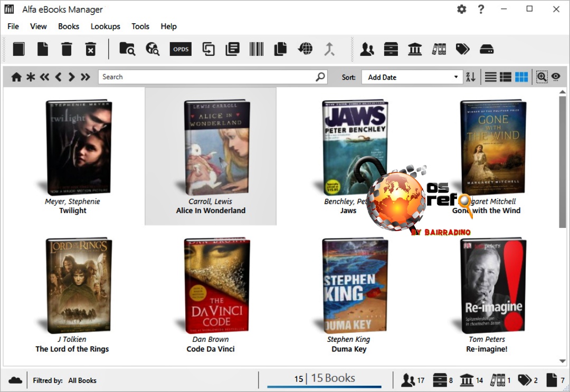Click the All Books filter label
The image size is (570, 392).
(82, 380)
